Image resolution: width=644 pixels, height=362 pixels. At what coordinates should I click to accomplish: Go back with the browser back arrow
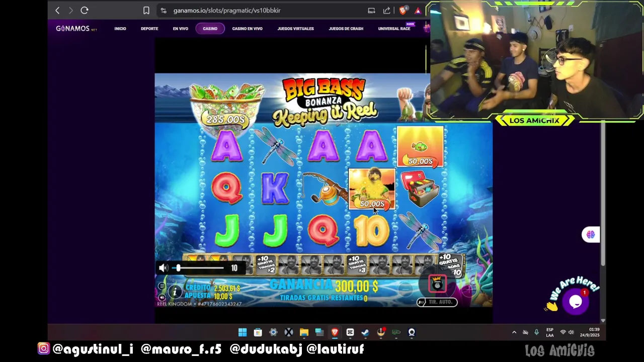point(57,10)
